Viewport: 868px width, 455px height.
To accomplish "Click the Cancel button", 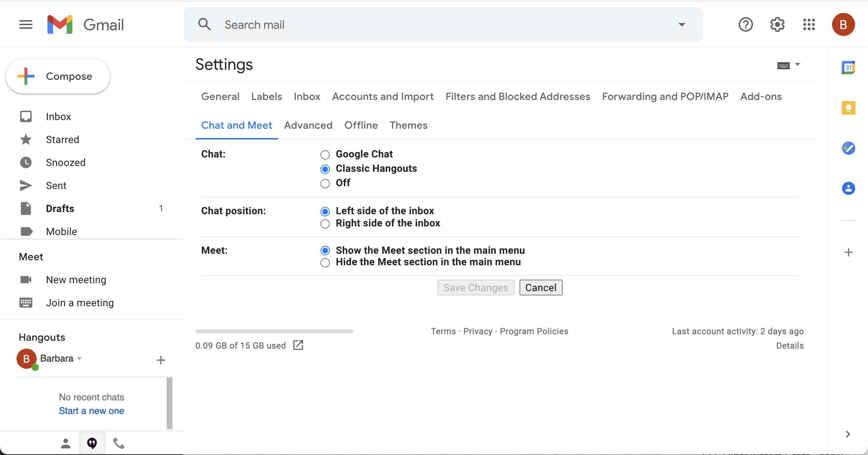I will tap(541, 288).
